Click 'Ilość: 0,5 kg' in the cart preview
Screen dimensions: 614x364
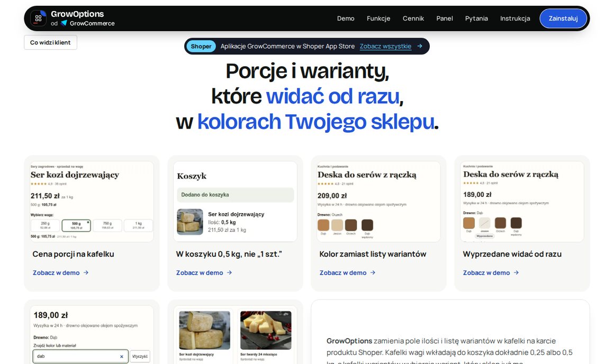222,222
